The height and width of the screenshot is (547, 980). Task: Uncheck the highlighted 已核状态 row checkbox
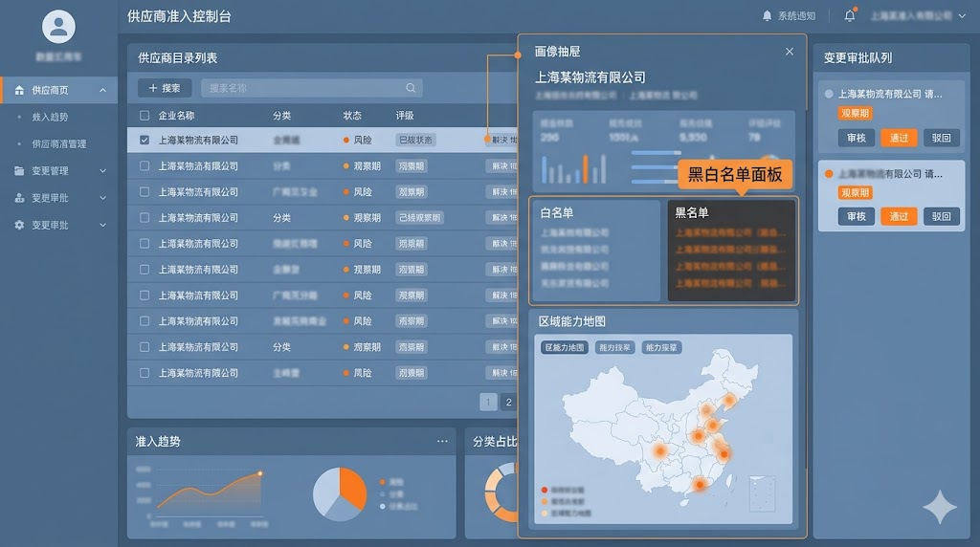[145, 140]
